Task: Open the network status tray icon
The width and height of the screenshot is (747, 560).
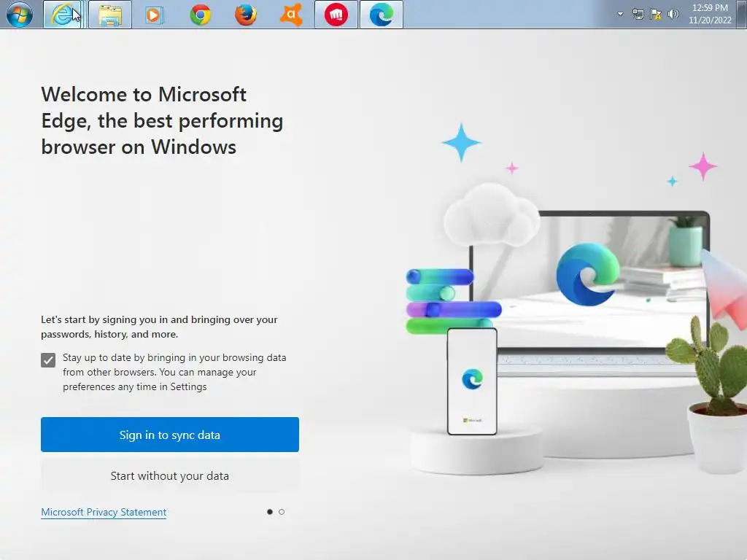Action: (x=638, y=15)
